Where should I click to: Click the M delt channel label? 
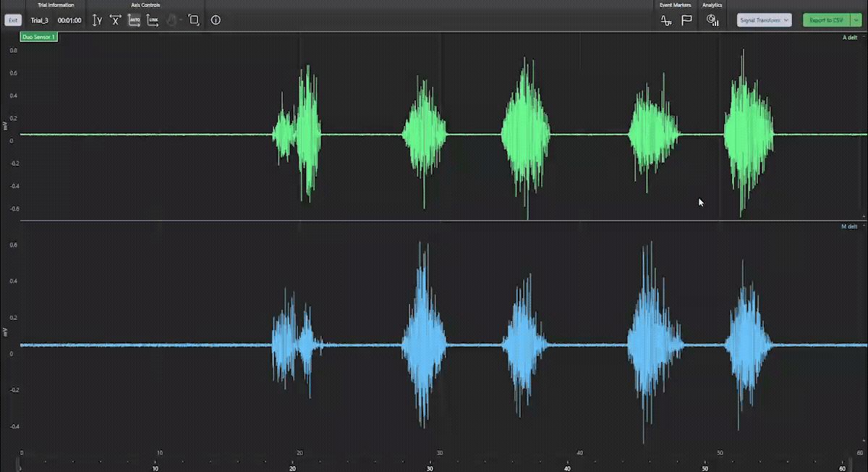tap(848, 227)
